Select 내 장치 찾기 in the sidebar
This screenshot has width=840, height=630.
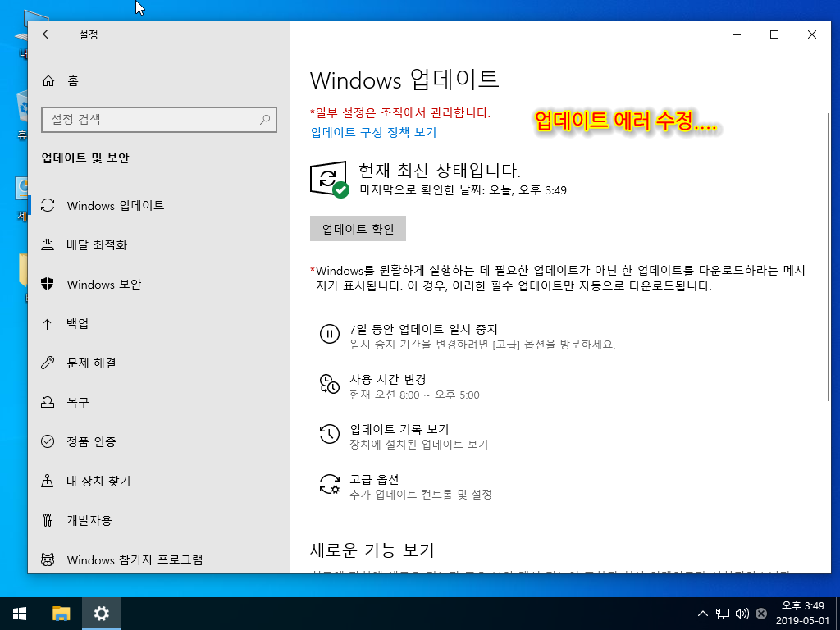(159, 481)
